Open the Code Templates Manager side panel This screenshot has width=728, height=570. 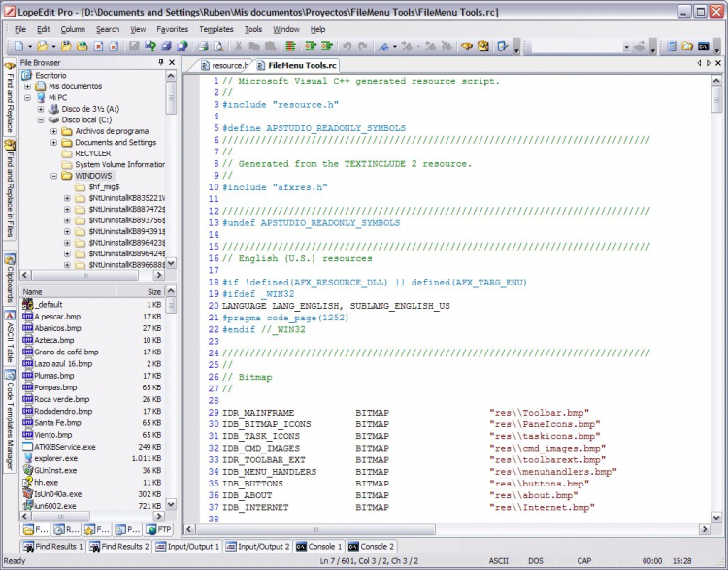click(10, 419)
